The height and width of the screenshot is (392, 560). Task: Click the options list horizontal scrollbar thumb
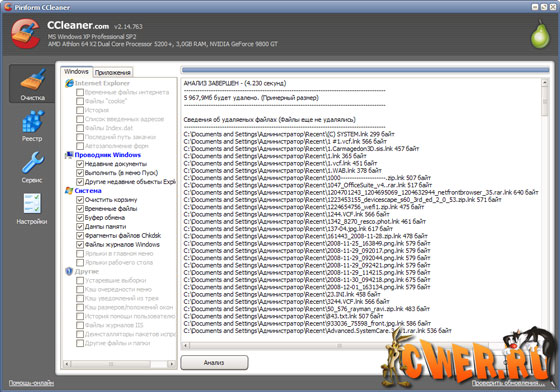point(111,364)
